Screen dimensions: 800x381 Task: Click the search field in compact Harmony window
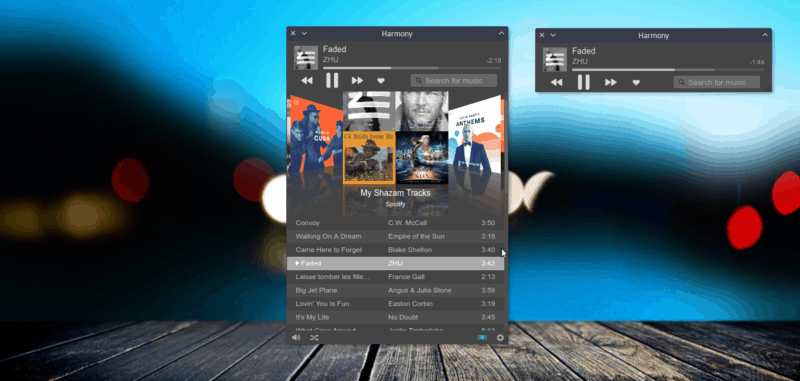tap(716, 82)
